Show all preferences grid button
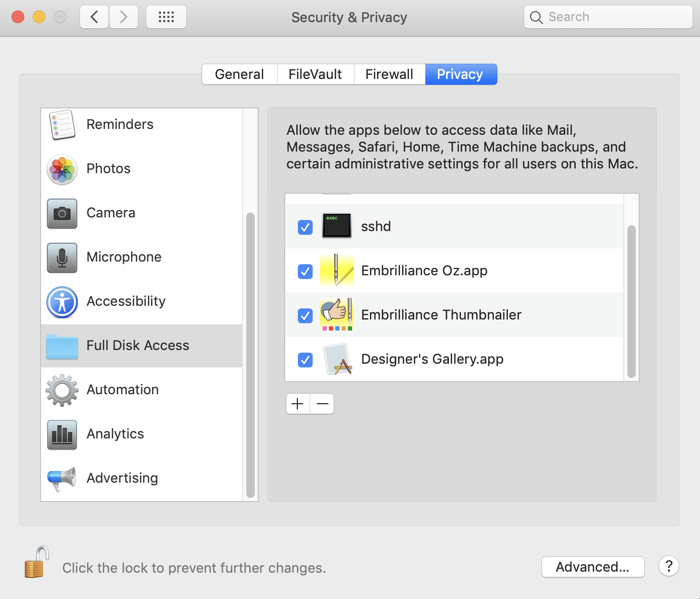700x599 pixels. (x=166, y=17)
